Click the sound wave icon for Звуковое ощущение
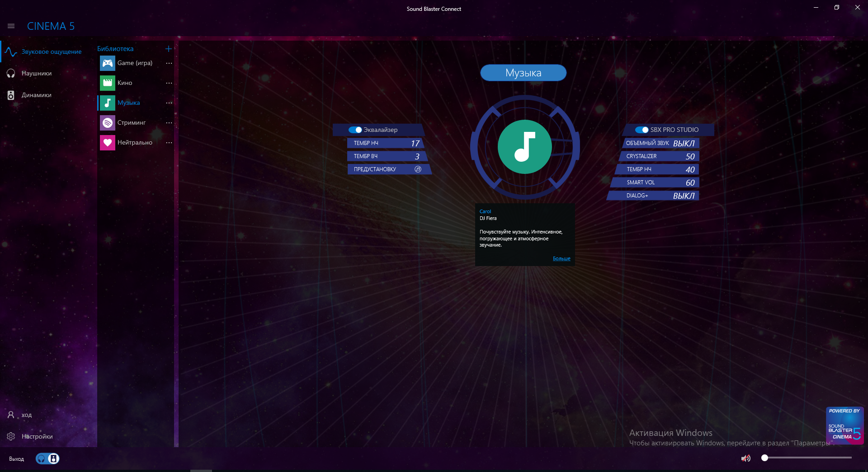Viewport: 868px width, 472px height. (x=11, y=52)
